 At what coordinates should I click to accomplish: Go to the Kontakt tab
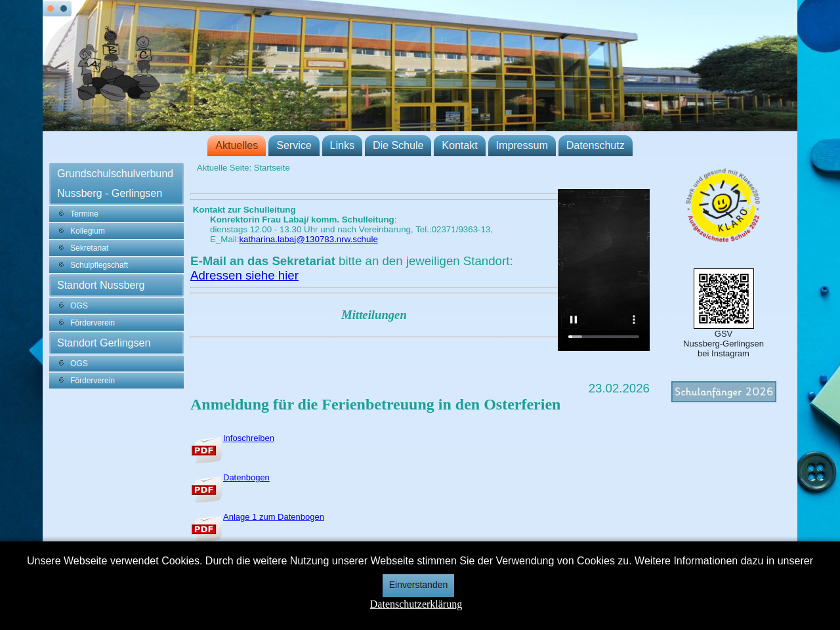click(x=459, y=146)
